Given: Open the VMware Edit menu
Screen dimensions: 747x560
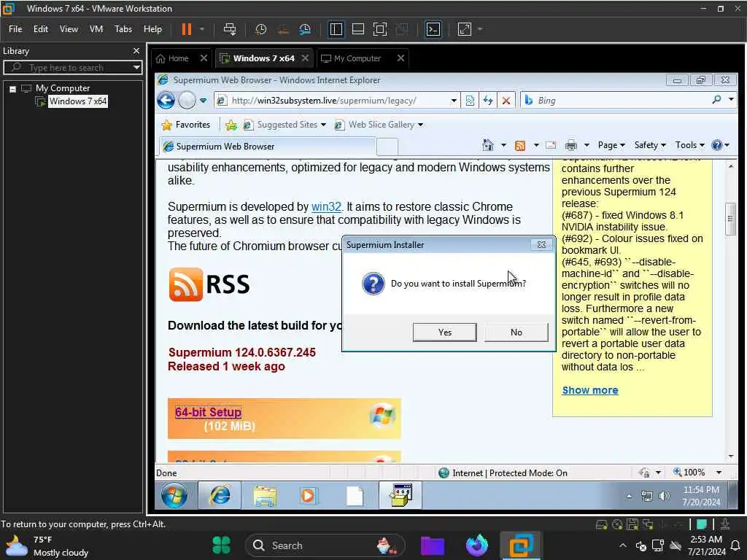Looking at the screenshot, I should click(41, 29).
